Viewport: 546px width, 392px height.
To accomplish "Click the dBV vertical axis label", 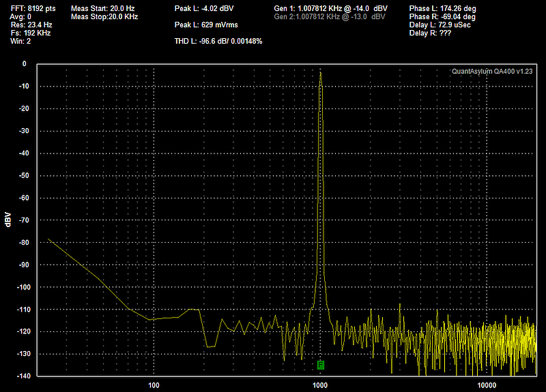I will click(8, 220).
